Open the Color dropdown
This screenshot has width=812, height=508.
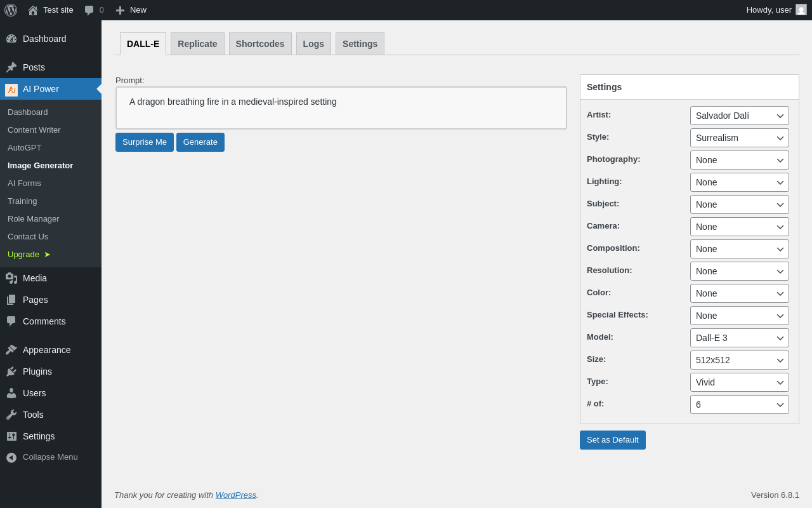740,293
